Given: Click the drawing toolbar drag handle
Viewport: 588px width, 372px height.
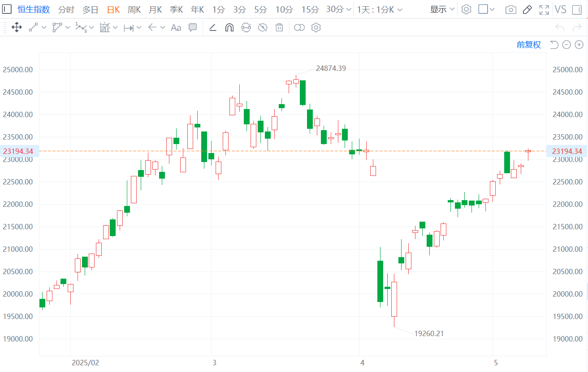Looking at the screenshot, I should tap(4, 28).
